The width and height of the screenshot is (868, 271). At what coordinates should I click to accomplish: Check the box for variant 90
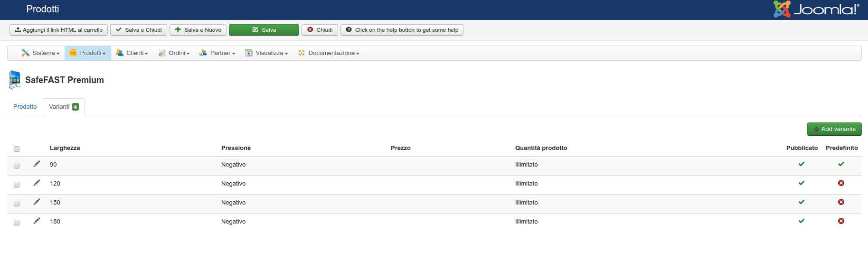pos(17,166)
